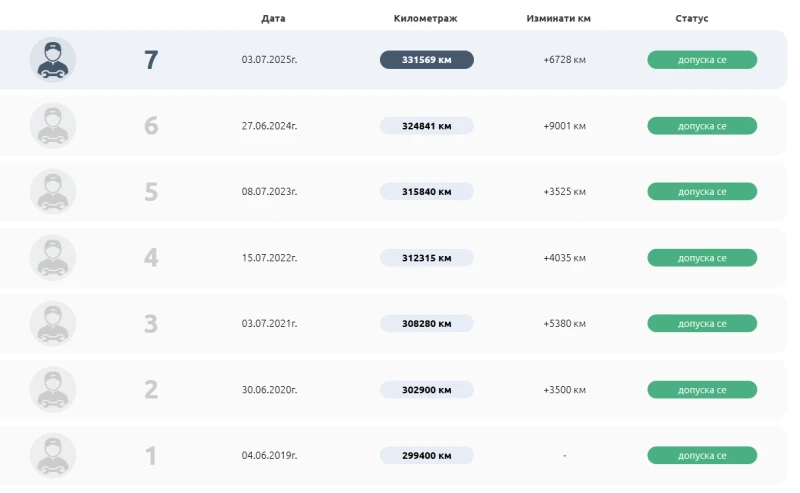Click the mechanic avatar icon in row 2
The image size is (800, 493).
click(x=53, y=390)
